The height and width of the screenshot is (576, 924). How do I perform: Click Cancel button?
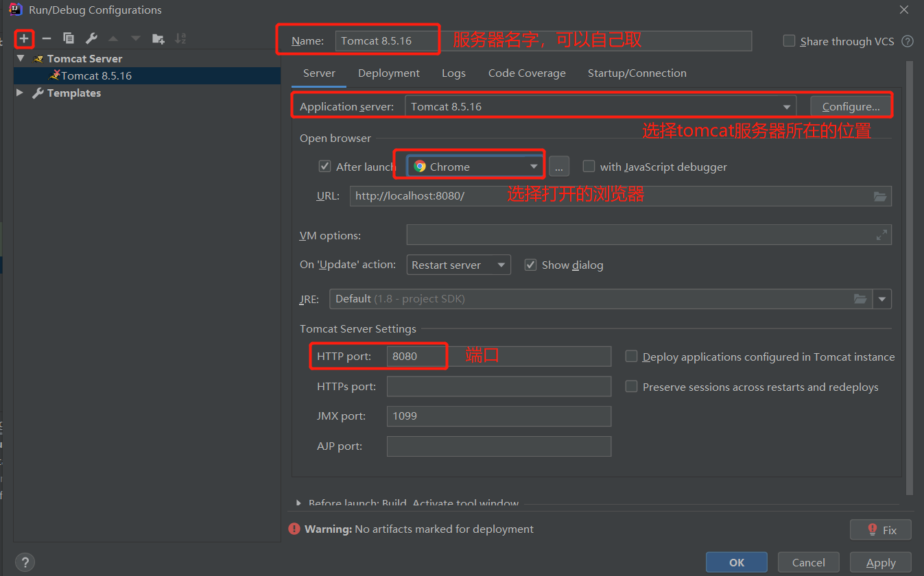tap(809, 562)
